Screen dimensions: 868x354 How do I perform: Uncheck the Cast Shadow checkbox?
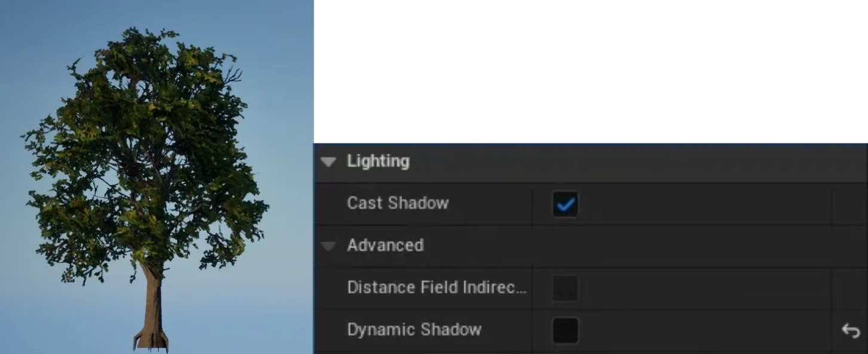pyautogui.click(x=565, y=204)
